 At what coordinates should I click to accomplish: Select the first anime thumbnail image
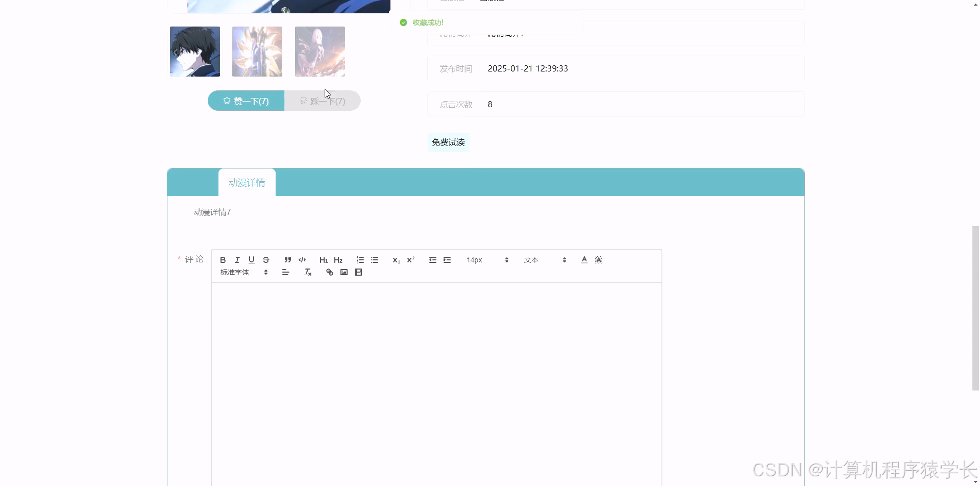pyautogui.click(x=194, y=51)
